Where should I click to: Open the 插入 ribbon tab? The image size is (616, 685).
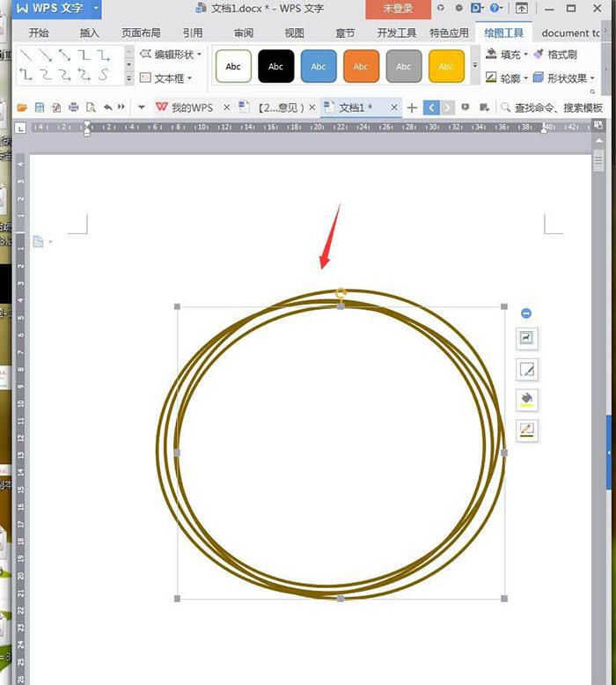click(x=89, y=33)
